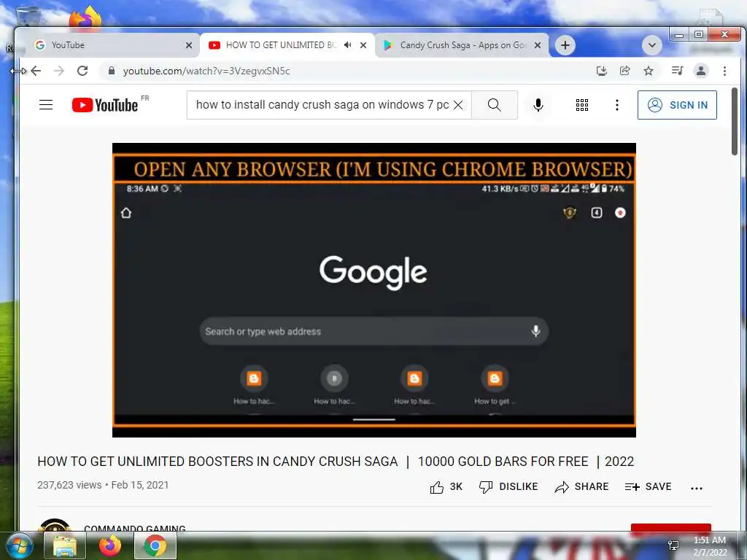Go back using browser back arrow

coord(36,71)
